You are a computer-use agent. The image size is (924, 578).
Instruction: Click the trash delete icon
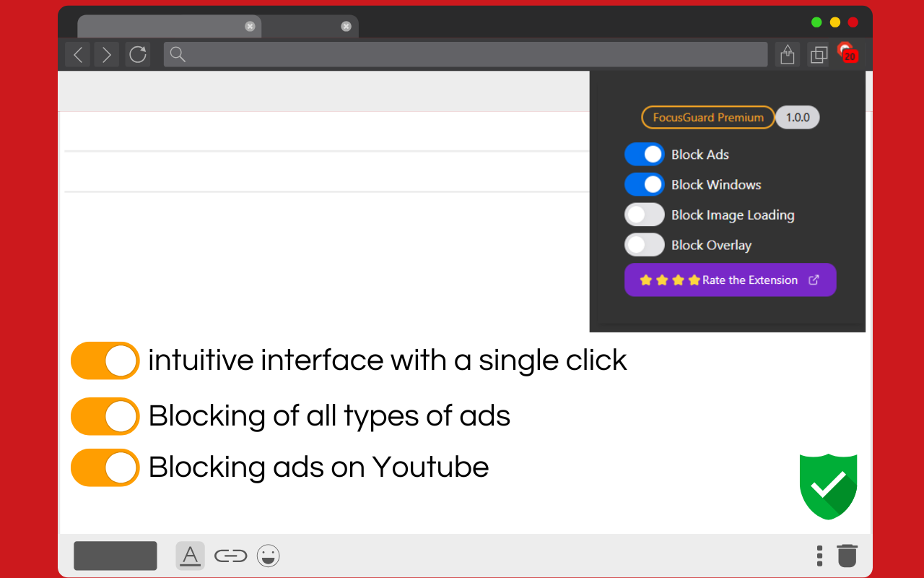pyautogui.click(x=847, y=556)
